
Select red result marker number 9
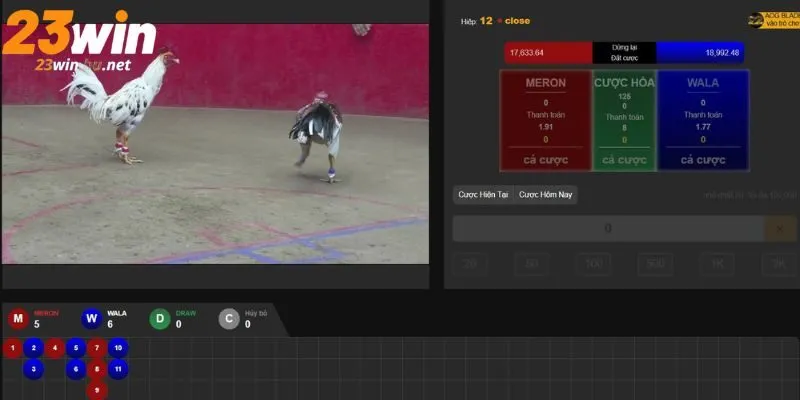(x=97, y=390)
